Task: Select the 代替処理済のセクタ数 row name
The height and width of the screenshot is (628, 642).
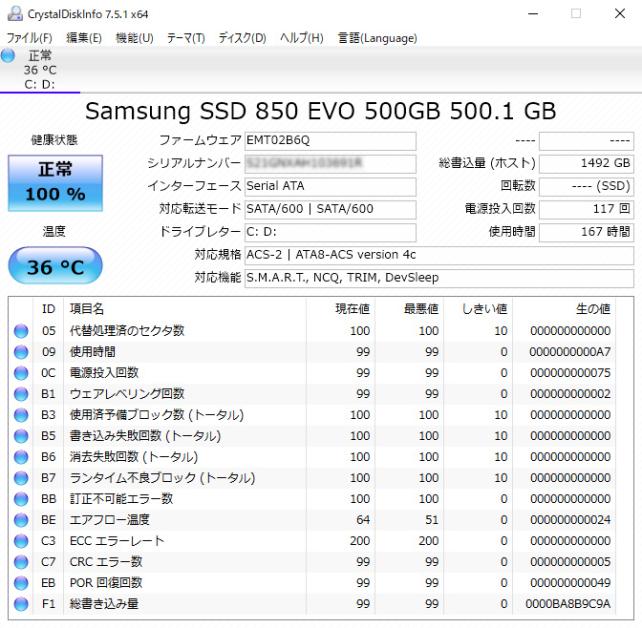Action: pyautogui.click(x=127, y=331)
